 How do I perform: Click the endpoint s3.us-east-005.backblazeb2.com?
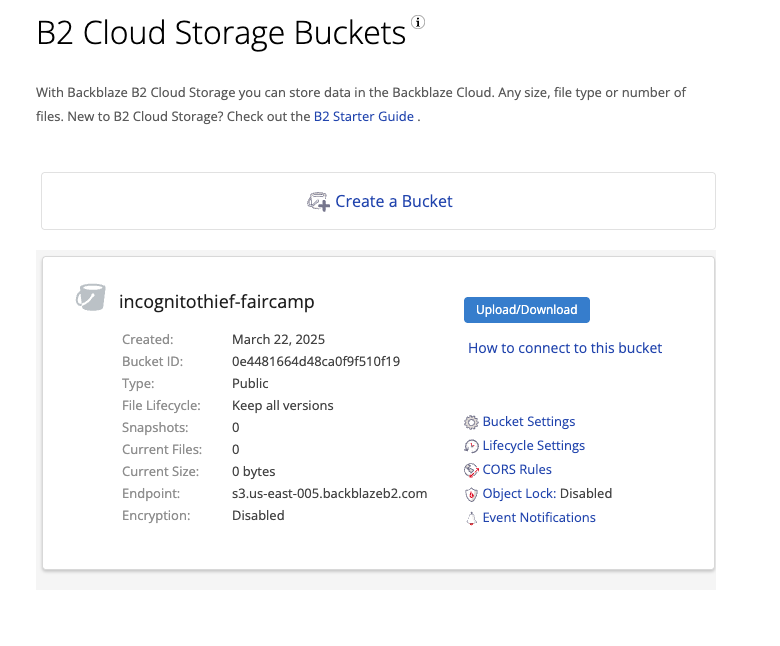(x=329, y=494)
